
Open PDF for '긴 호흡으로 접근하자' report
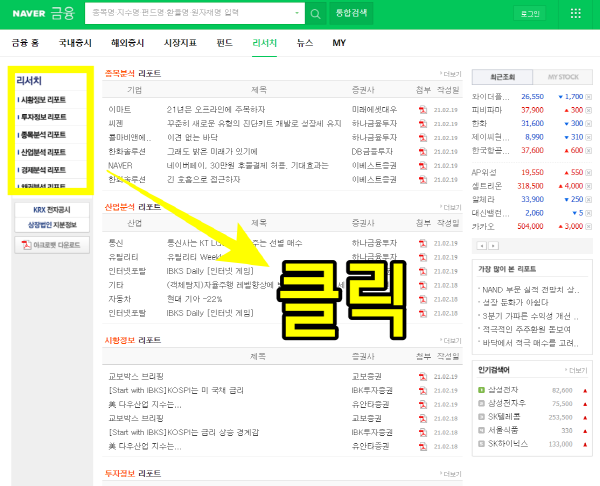point(422,179)
